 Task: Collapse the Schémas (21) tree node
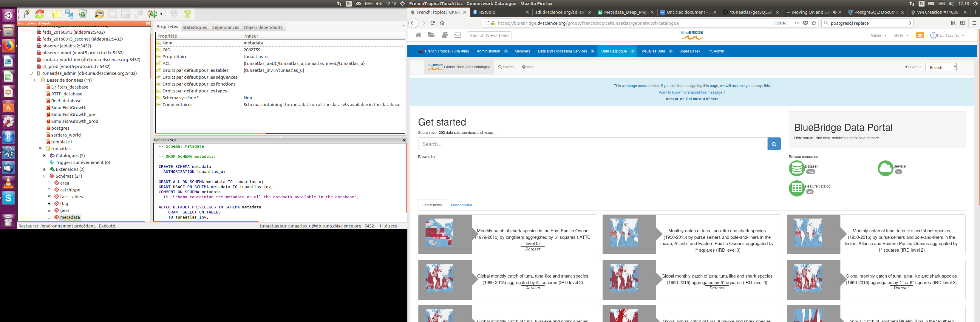click(x=44, y=176)
